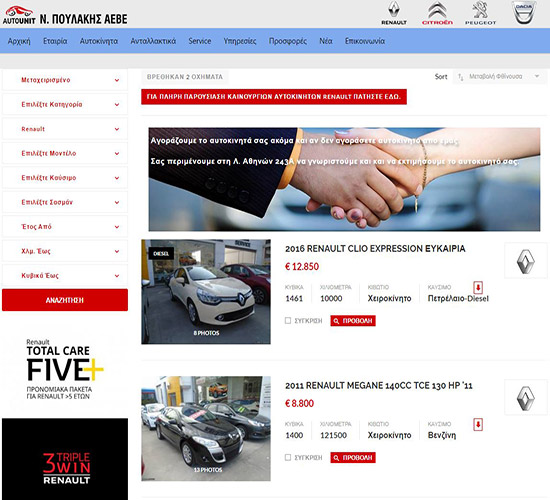Click red download icon on Megane listing
The height and width of the screenshot is (500, 550).
point(478,424)
